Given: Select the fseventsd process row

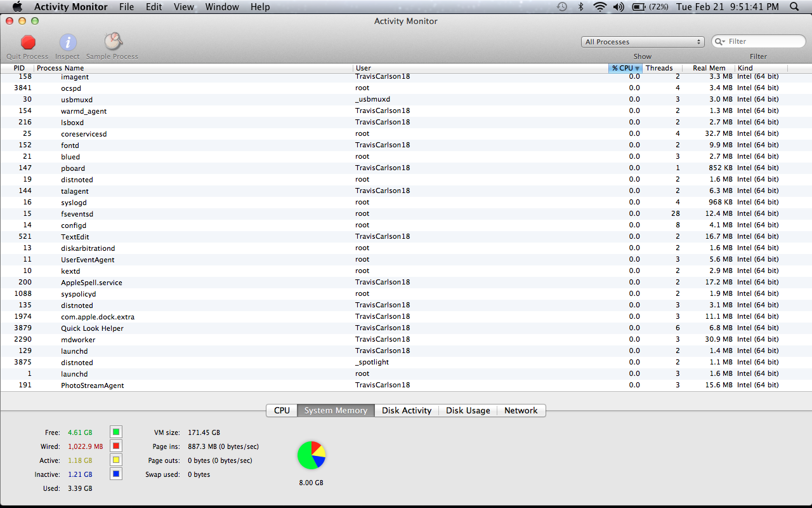Looking at the screenshot, I should point(406,213).
